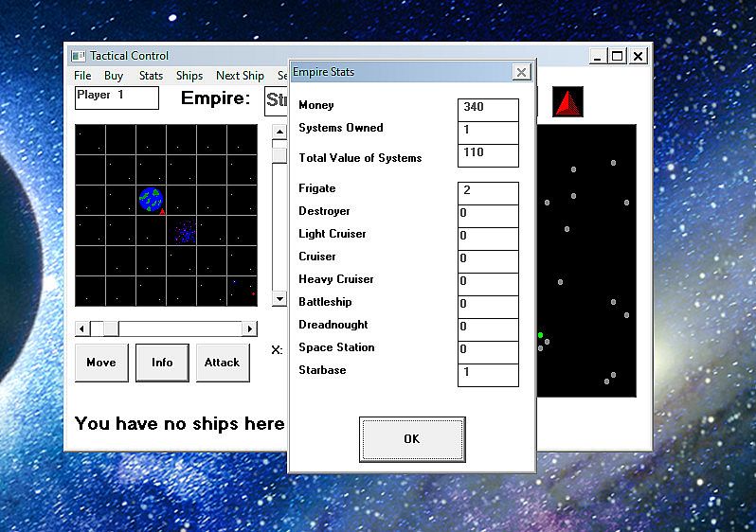The width and height of the screenshot is (756, 532).
Task: Click the 'Empire:' label
Action: coord(215,98)
